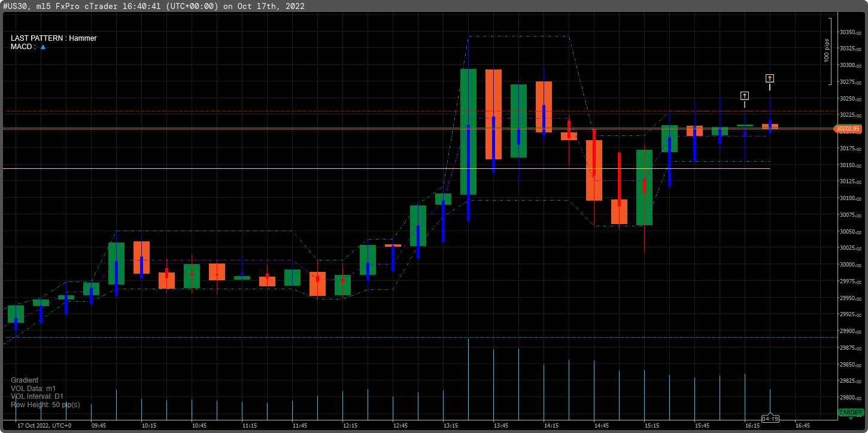Click the blue MACD triangle indicator
The image size is (868, 433).
point(42,46)
